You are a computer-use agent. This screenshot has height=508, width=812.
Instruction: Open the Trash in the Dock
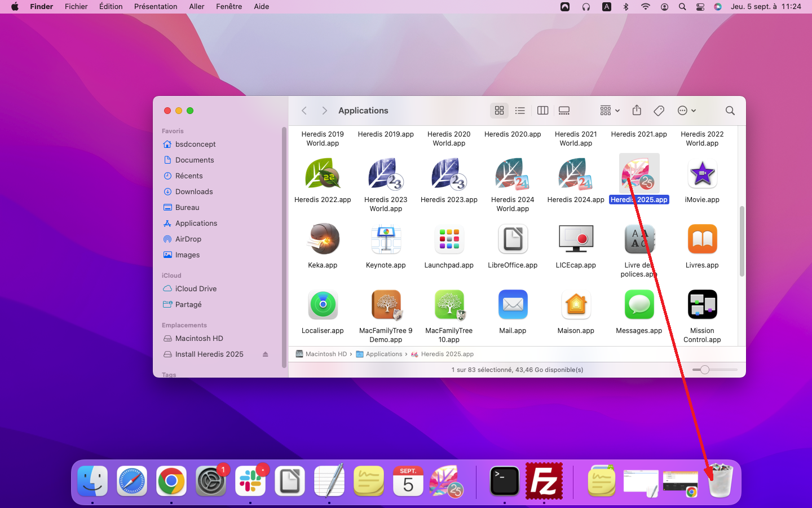coord(720,481)
